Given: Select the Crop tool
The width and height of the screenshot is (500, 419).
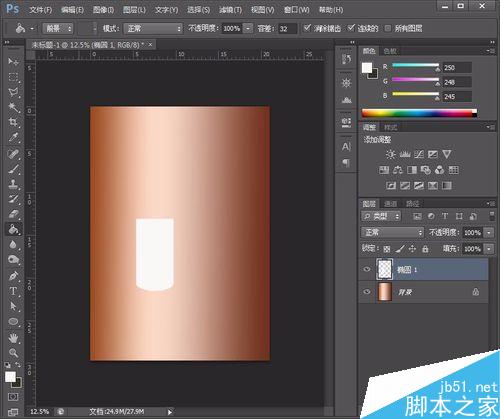Looking at the screenshot, I should click(x=13, y=122).
